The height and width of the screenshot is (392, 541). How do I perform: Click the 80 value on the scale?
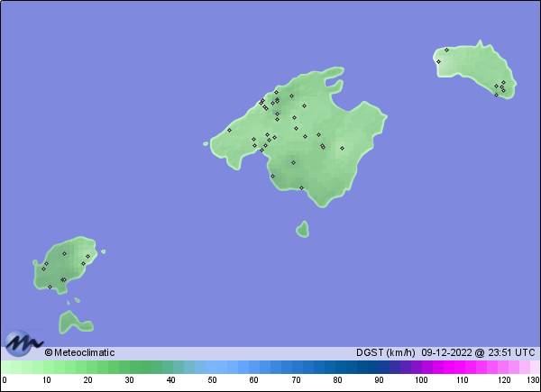point(337,380)
